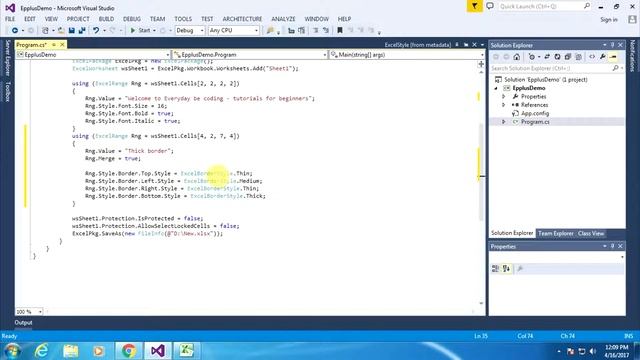Screen dimensions: 640x360
Task: Open the Output panel tab
Action: pyautogui.click(x=23, y=322)
